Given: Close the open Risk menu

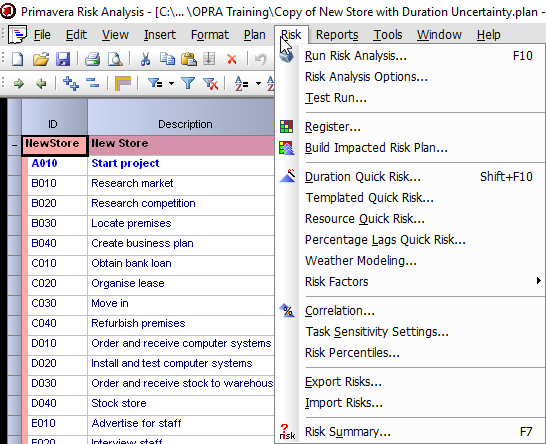Looking at the screenshot, I should 291,35.
